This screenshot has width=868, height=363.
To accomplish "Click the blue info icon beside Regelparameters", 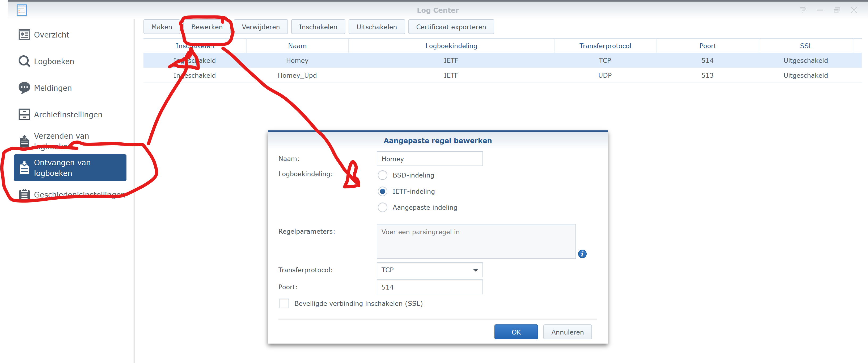I will [x=582, y=254].
